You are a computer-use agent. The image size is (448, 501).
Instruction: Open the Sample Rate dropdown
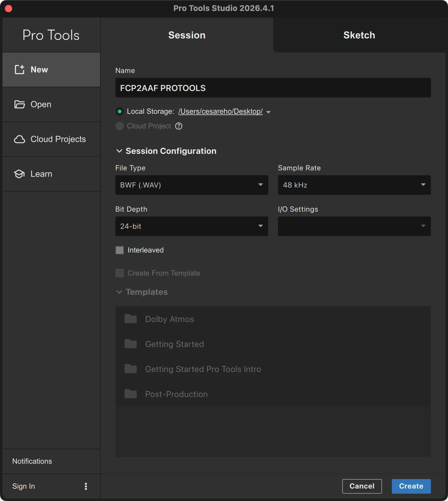tap(354, 185)
